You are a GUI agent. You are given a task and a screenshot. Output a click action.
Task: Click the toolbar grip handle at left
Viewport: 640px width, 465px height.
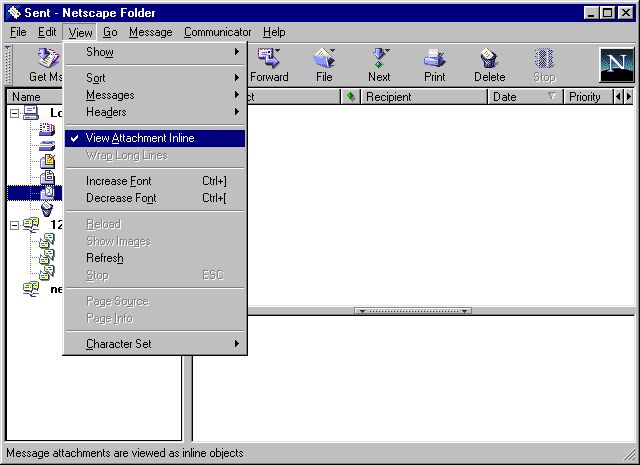click(x=8, y=64)
